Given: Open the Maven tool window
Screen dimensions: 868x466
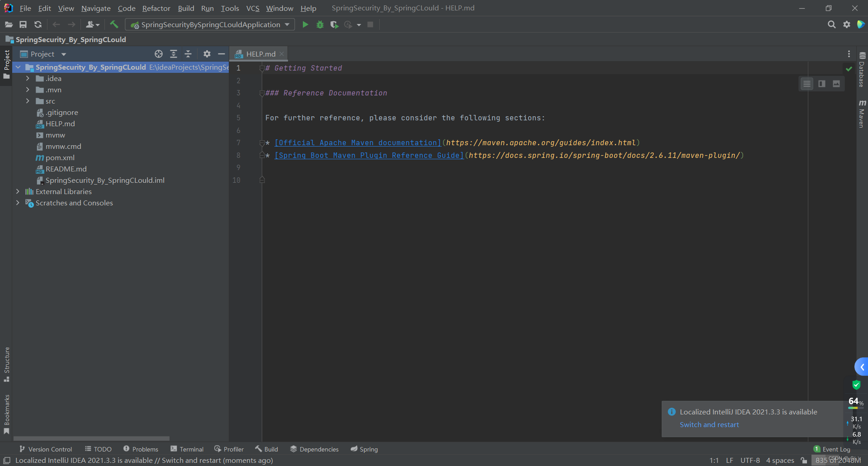Looking at the screenshot, I should click(862, 114).
